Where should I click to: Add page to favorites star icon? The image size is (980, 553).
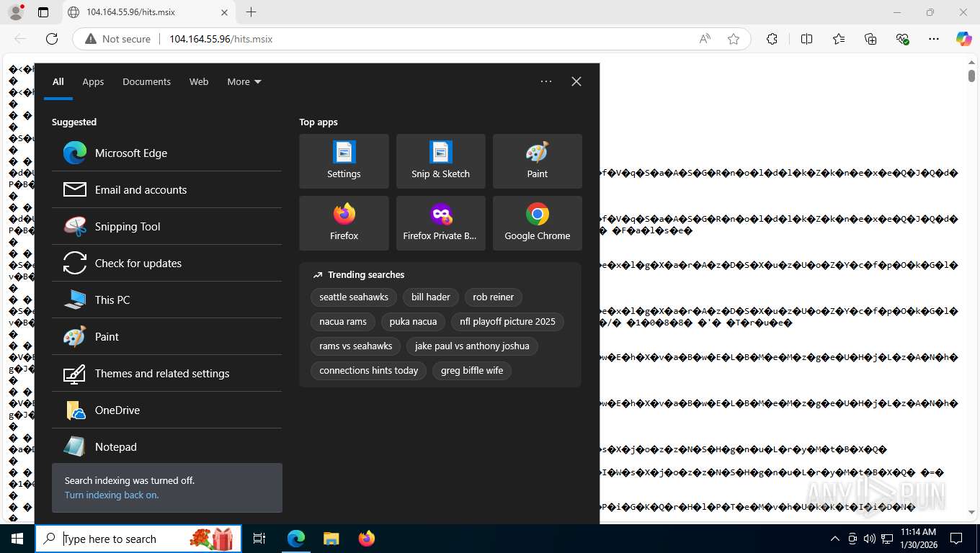coord(734,39)
